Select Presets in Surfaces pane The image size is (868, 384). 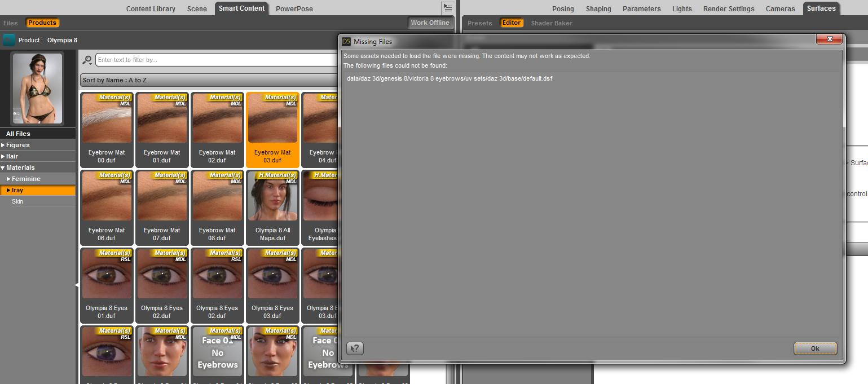click(x=479, y=23)
